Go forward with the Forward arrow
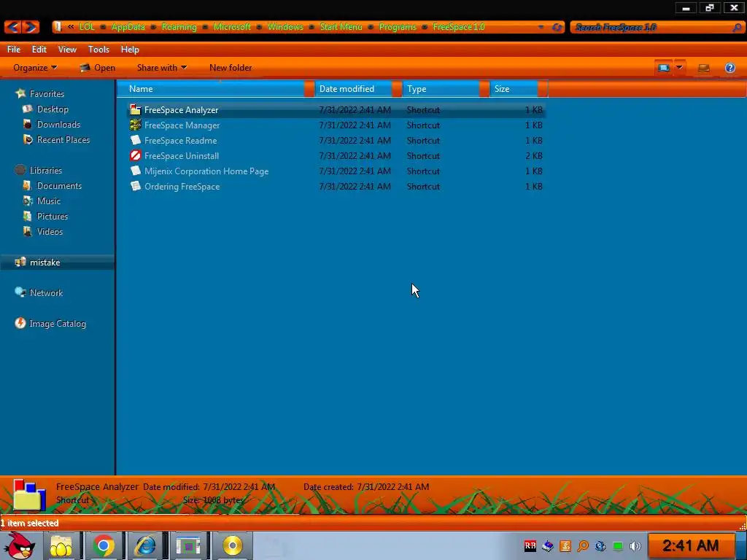 tap(31, 27)
